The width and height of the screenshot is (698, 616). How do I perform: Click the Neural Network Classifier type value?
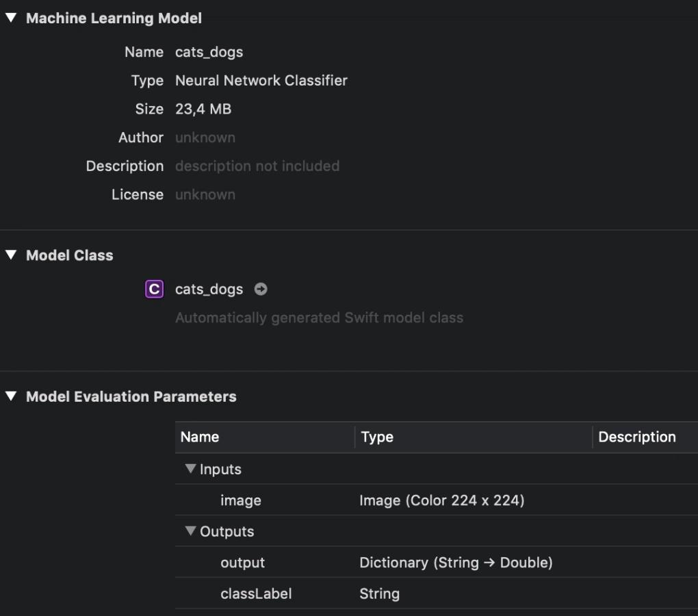coord(261,81)
